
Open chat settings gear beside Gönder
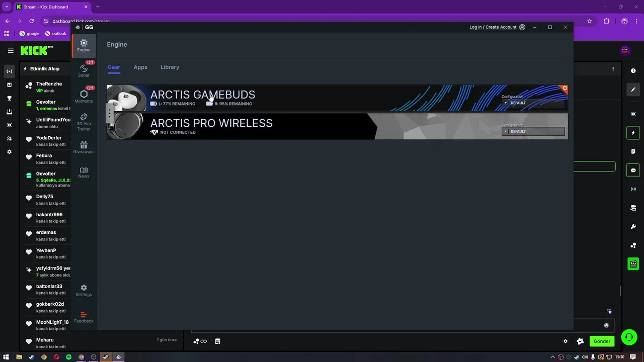point(566,341)
